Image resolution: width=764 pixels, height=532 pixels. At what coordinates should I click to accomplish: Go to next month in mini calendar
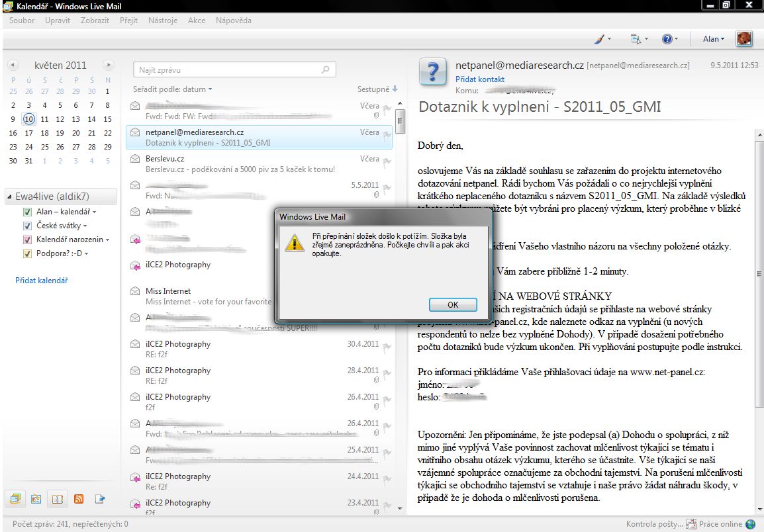109,65
